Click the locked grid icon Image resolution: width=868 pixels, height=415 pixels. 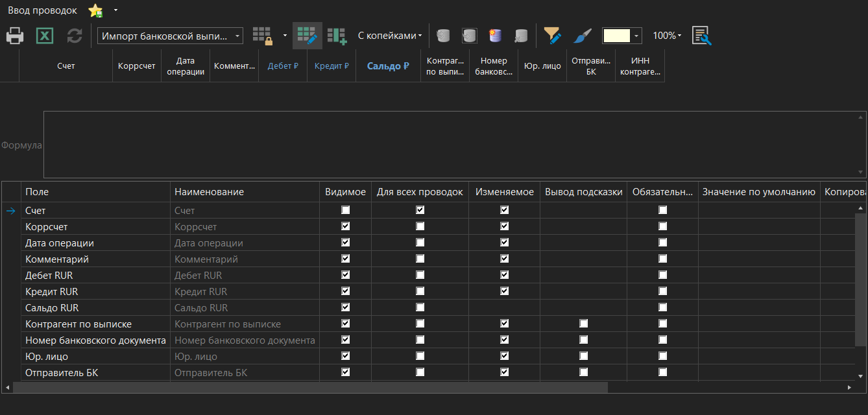tap(263, 36)
